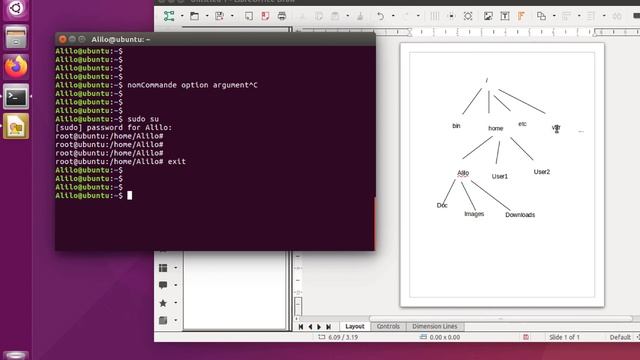The height and width of the screenshot is (360, 640).
Task: Click 'nomCommande option argument^C' terminal line
Action: [x=192, y=85]
